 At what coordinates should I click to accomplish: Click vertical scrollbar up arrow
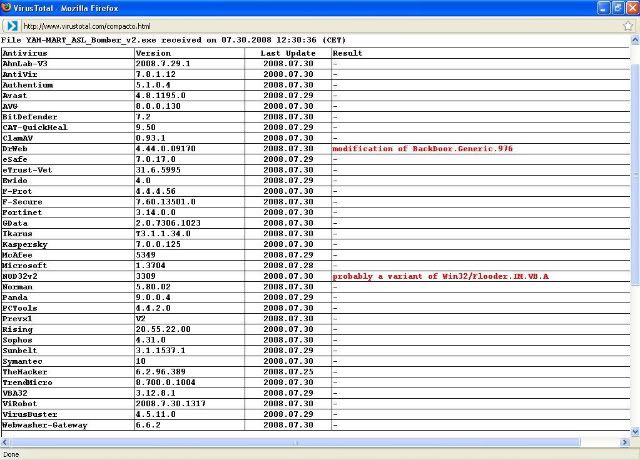coord(635,40)
